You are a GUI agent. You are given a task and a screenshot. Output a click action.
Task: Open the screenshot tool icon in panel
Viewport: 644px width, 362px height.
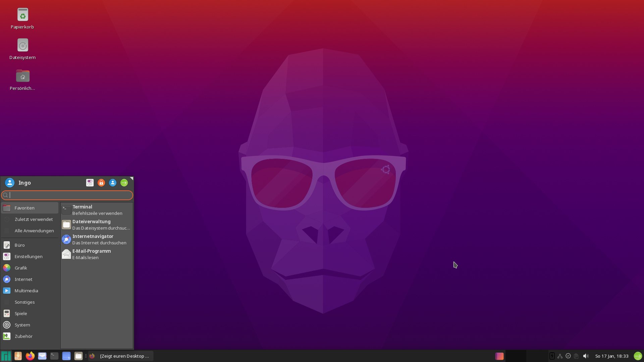pos(66,356)
